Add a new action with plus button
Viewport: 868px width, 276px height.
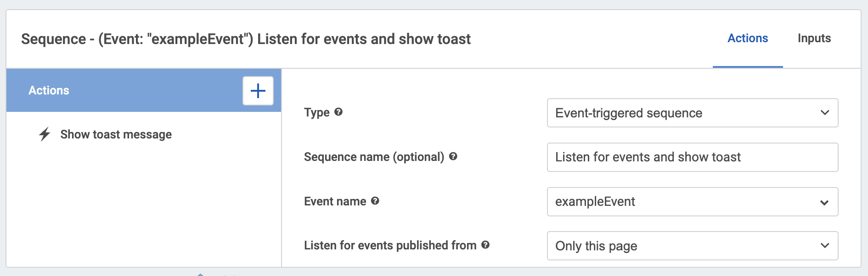point(258,91)
